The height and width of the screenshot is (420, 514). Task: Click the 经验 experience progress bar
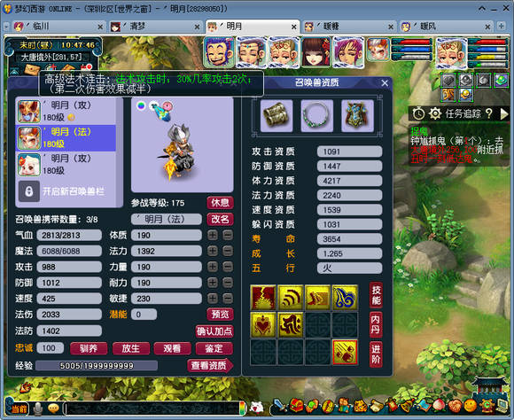pyautogui.click(x=97, y=366)
